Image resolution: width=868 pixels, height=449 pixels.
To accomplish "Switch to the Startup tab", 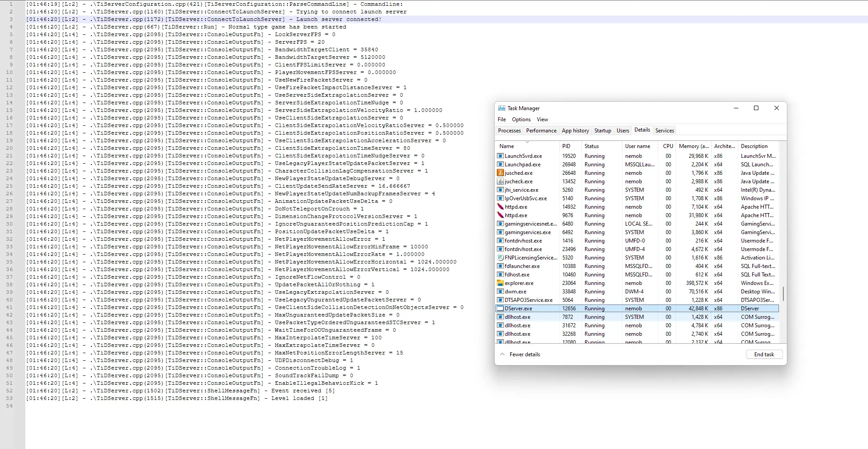I will click(603, 131).
